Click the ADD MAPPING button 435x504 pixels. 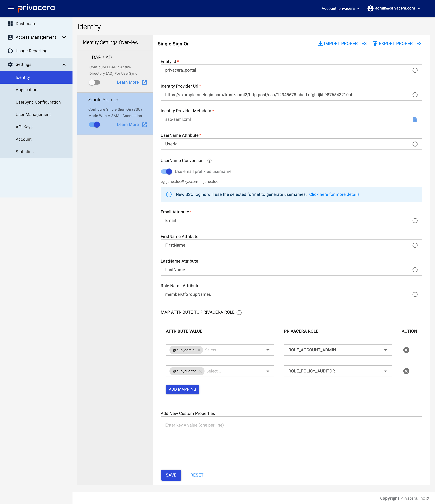coord(182,389)
